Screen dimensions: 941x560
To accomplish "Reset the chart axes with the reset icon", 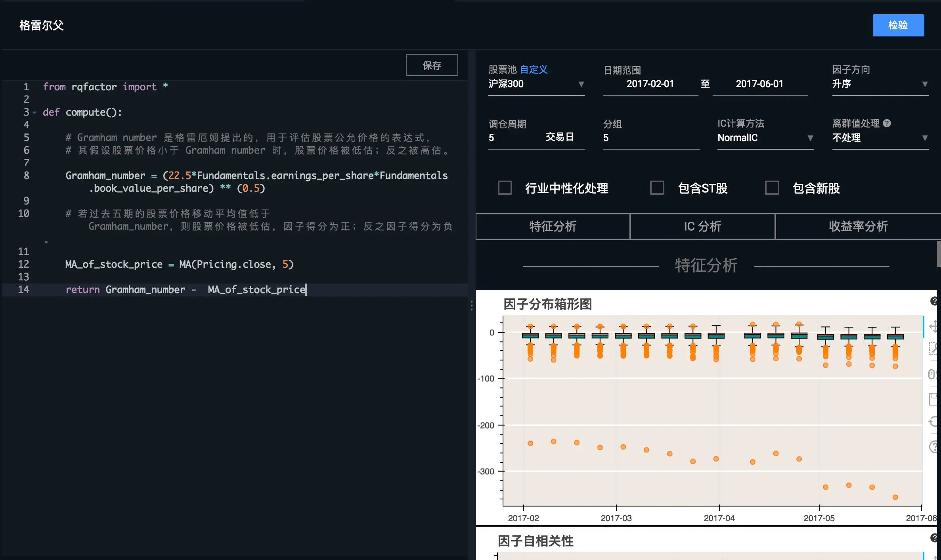I will coord(932,422).
